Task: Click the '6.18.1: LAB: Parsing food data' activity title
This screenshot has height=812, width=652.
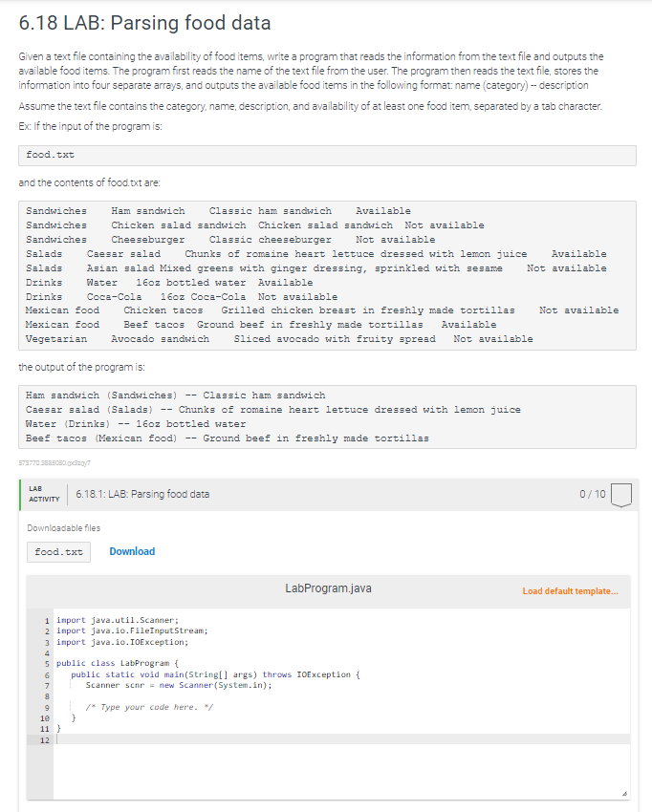Action: [x=142, y=494]
